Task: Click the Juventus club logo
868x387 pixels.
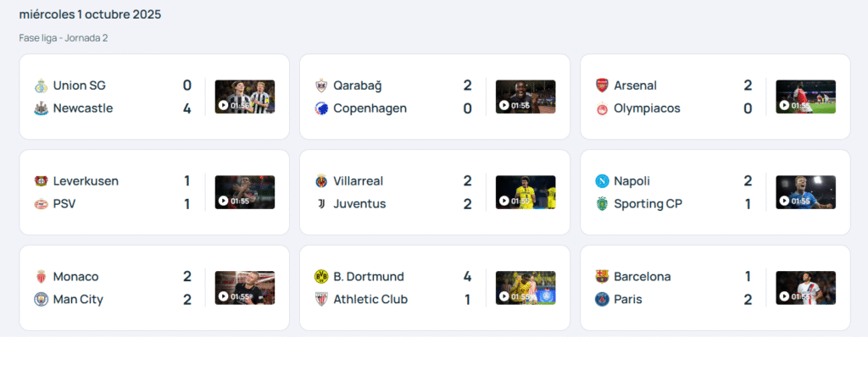Action: click(x=321, y=204)
